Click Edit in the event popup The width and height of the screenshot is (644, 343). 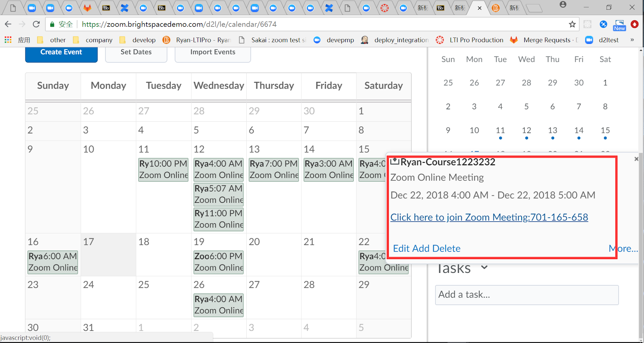[401, 248]
